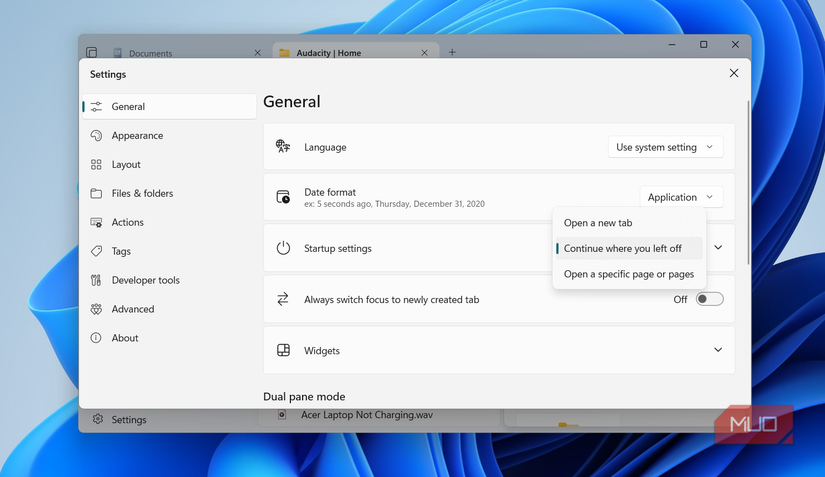Click the settings dialog vertical scrollbar
Viewport: 825px width, 477px height.
pos(748,180)
